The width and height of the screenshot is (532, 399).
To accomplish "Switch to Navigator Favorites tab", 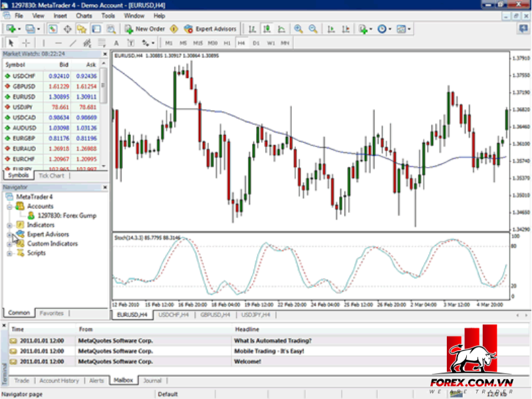I will 51,313.
